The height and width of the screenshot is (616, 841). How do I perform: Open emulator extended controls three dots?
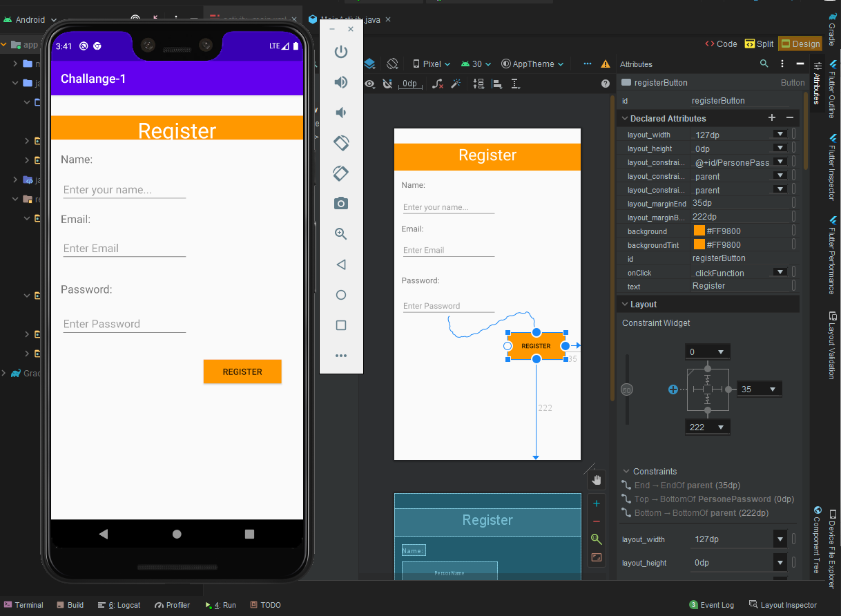click(x=341, y=356)
